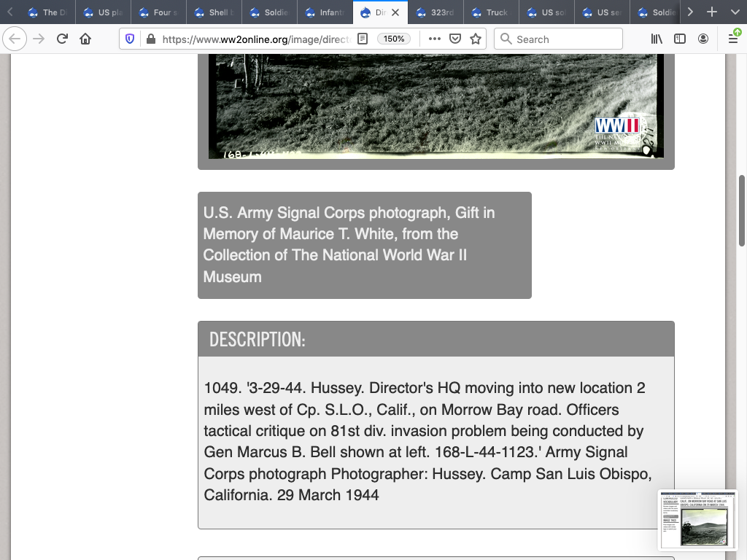This screenshot has width=747, height=560.
Task: Bookmark this page with the star
Action: tap(476, 39)
